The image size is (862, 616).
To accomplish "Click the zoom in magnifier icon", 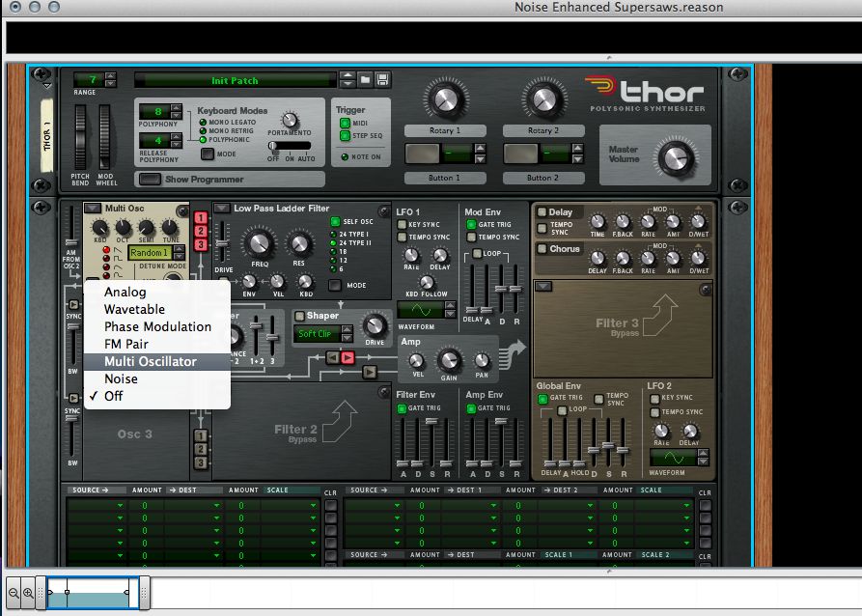I will (28, 593).
